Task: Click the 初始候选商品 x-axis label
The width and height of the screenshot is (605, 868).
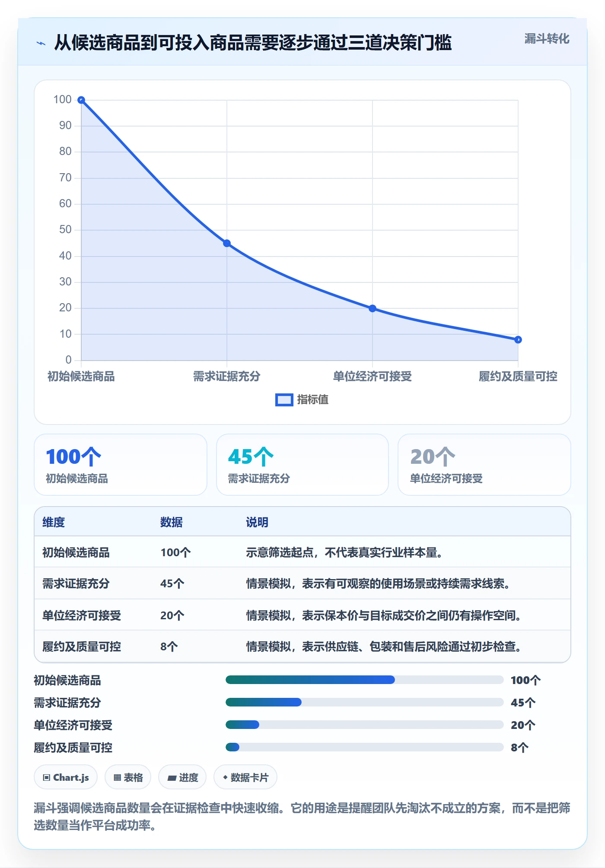Action: [81, 377]
